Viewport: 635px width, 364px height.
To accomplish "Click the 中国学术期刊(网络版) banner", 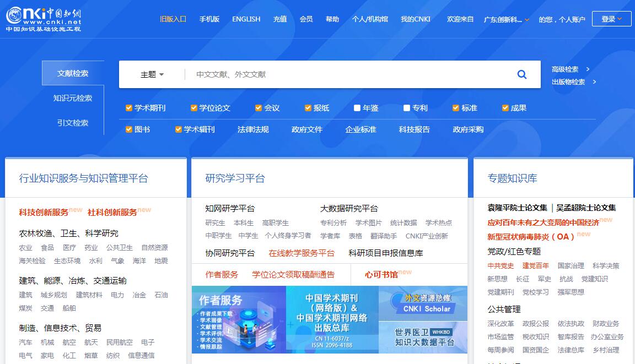I will [x=332, y=319].
